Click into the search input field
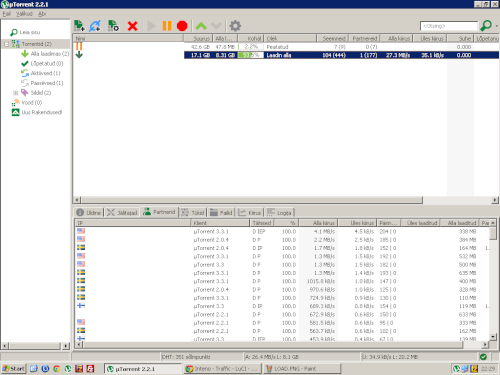The width and height of the screenshot is (500, 375). pyautogui.click(x=449, y=26)
